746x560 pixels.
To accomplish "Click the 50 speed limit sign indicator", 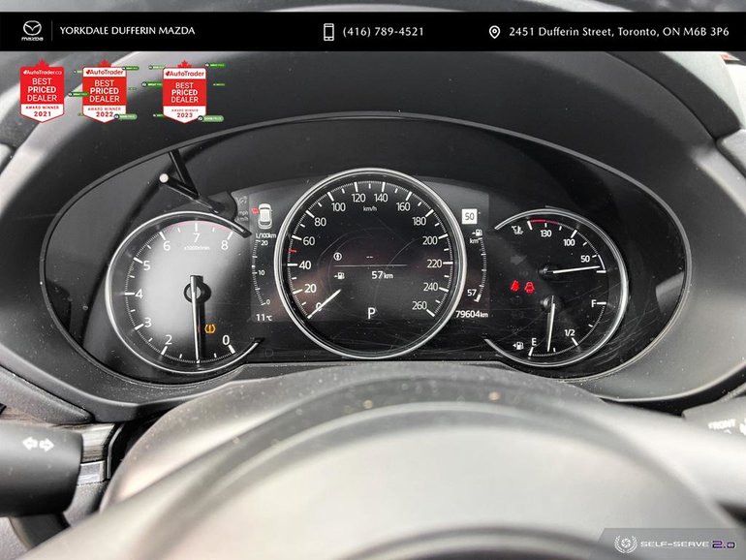I will click(x=470, y=217).
